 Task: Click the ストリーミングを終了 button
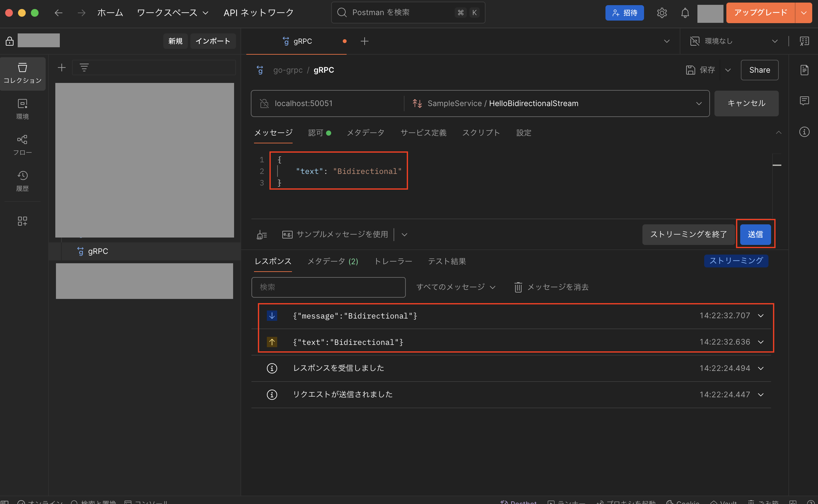click(688, 235)
